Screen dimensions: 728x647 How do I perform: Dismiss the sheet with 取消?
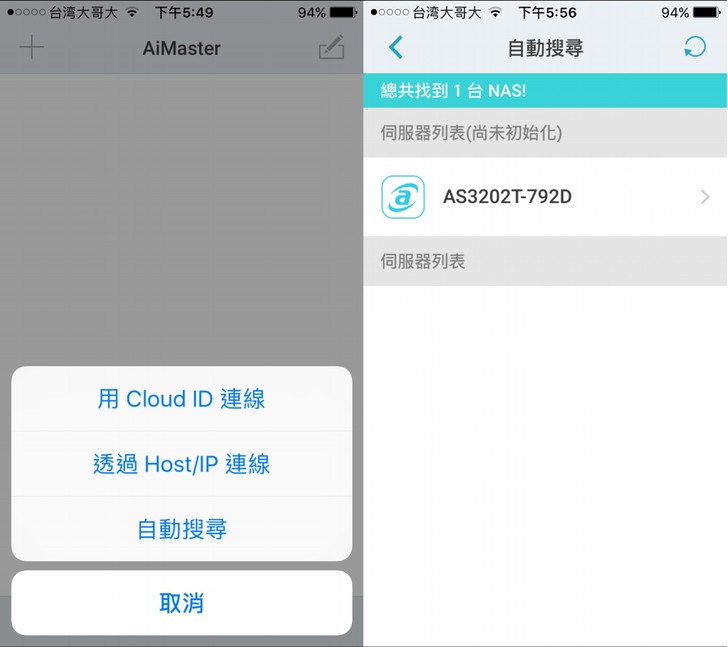point(182,603)
